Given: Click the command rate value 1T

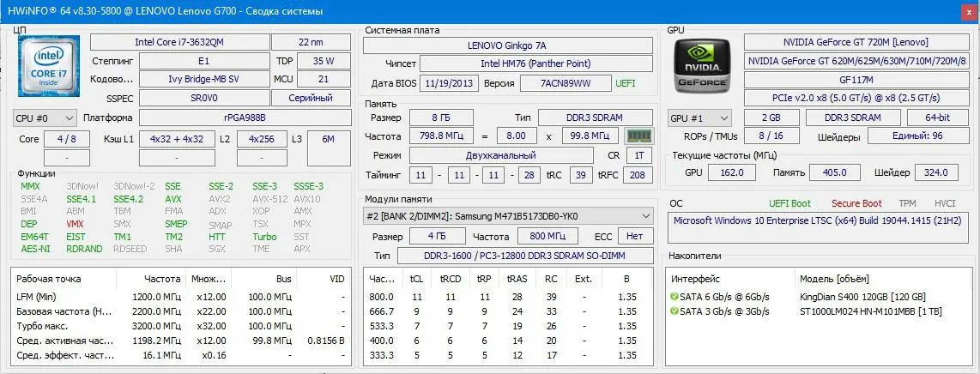Looking at the screenshot, I should pyautogui.click(x=638, y=155).
